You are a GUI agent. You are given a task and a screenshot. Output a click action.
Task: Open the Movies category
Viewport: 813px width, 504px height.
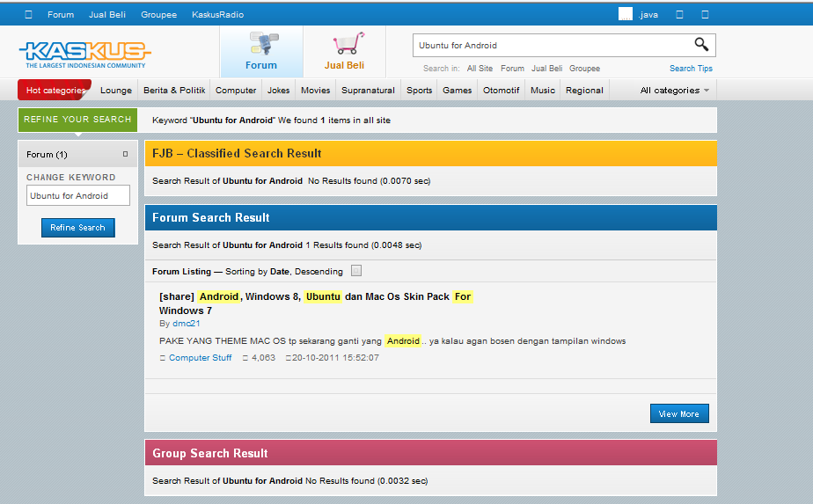[315, 91]
